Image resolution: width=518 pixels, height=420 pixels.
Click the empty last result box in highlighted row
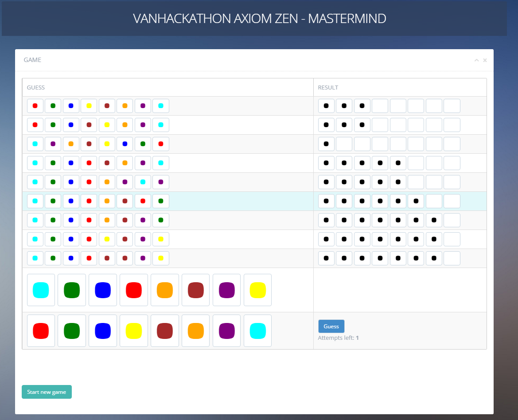(x=452, y=201)
